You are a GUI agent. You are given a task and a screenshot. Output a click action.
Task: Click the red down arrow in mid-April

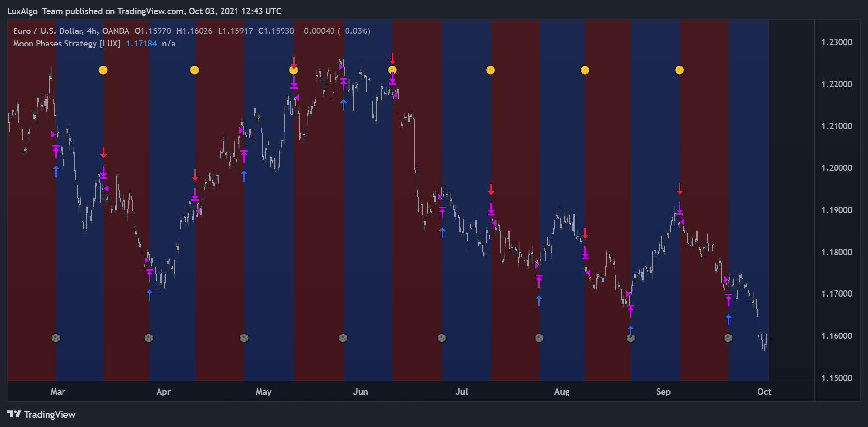tap(195, 175)
